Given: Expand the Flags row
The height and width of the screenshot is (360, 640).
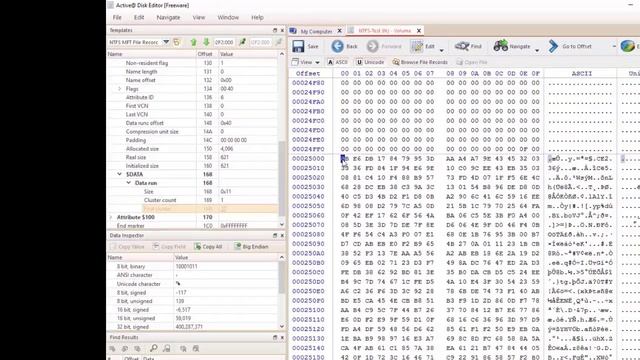Looking at the screenshot, I should pyautogui.click(x=120, y=89).
